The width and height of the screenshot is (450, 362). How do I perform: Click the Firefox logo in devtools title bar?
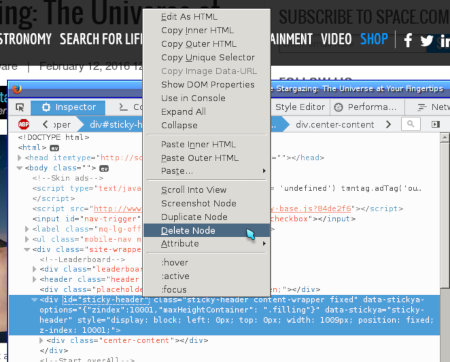17,89
